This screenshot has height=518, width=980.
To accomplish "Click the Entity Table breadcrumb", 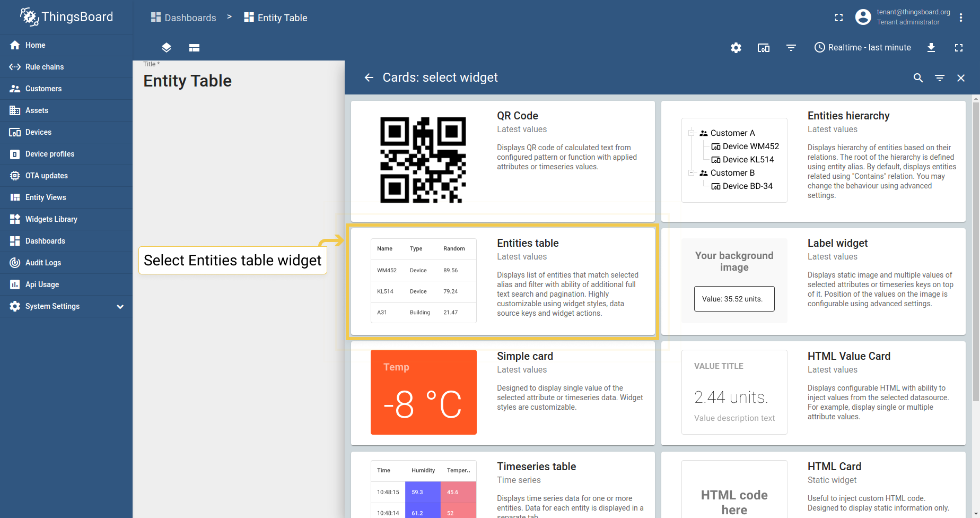I will tap(276, 18).
